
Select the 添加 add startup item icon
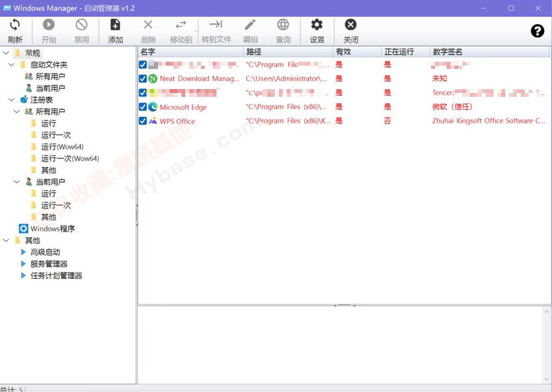click(x=114, y=26)
